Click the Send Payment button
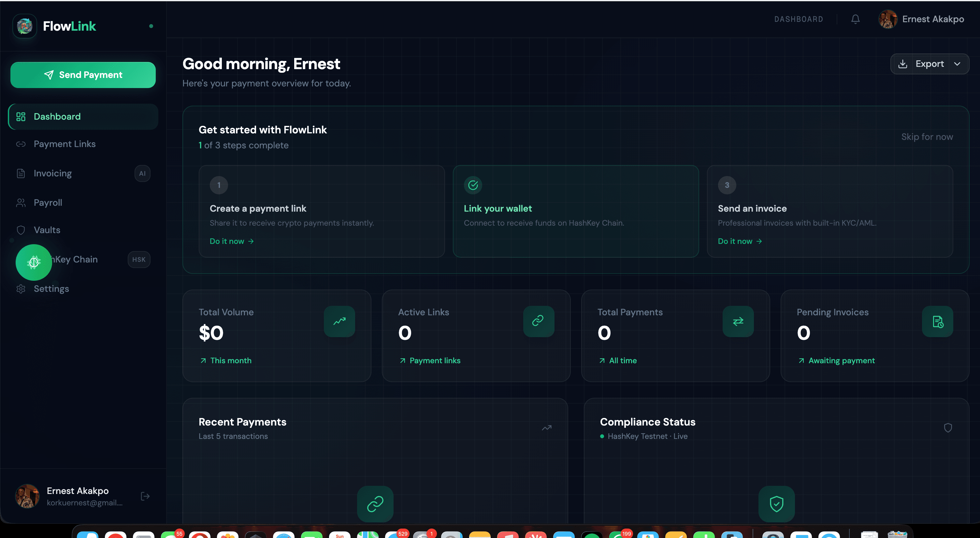Screen dimensions: 980x538 (83, 75)
